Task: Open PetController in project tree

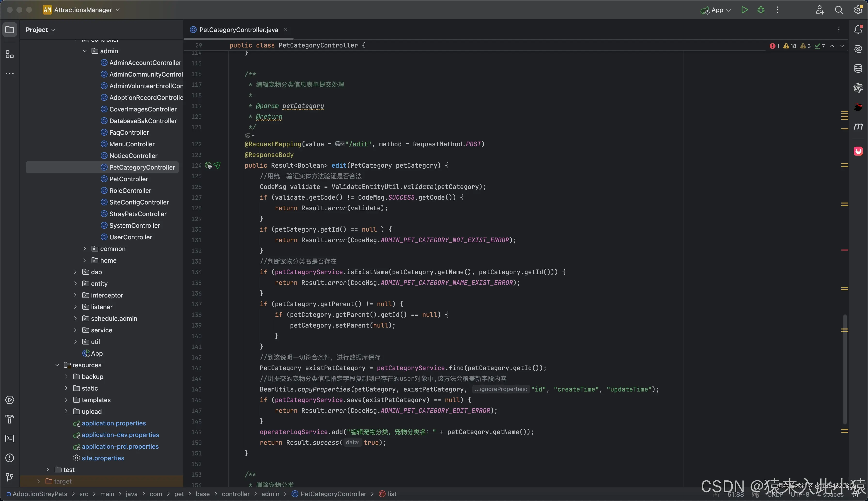Action: tap(128, 179)
